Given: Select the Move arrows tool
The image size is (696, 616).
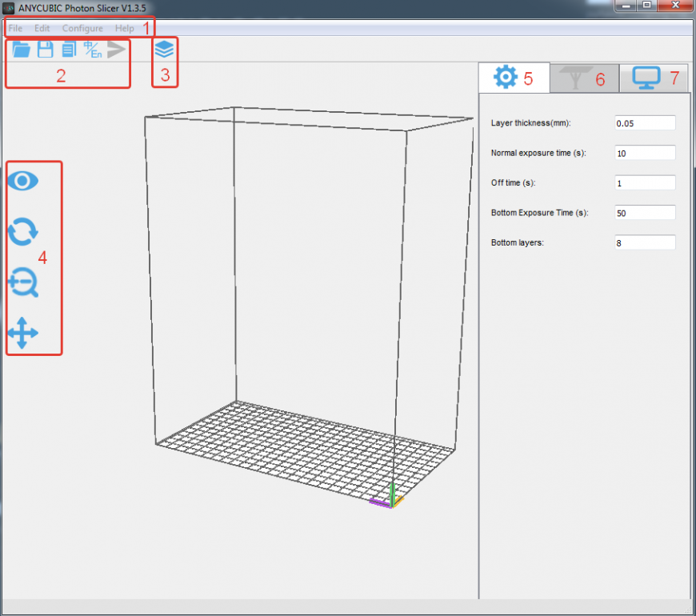Looking at the screenshot, I should 22,333.
